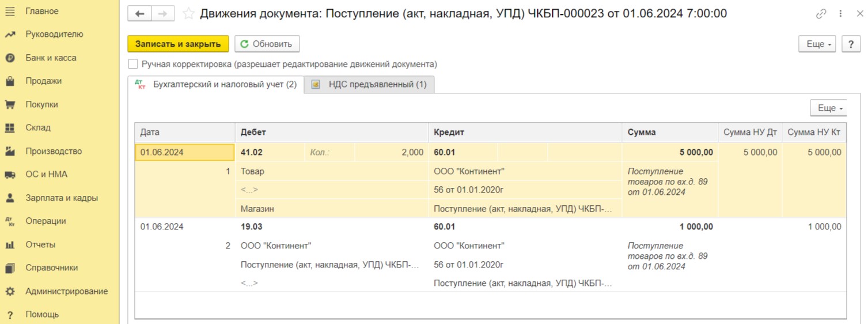Add document to favorites star icon

188,13
